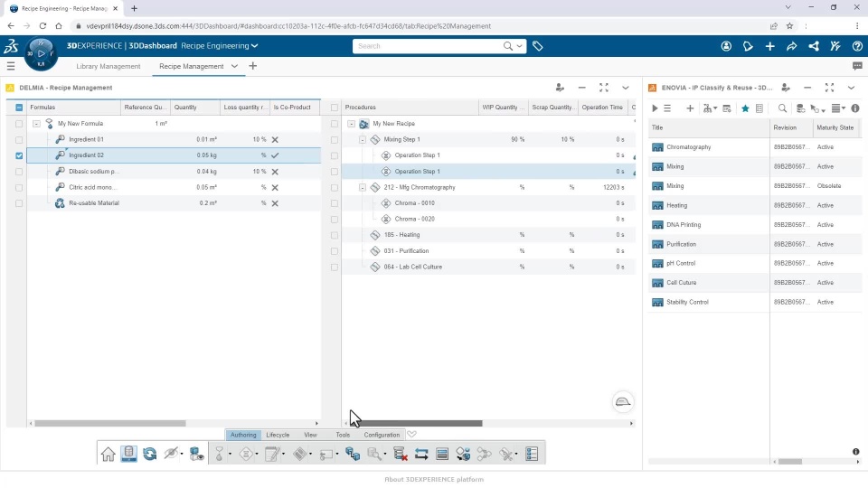
Task: Click the About 3DEXPERIENCE platform link
Action: click(x=434, y=480)
